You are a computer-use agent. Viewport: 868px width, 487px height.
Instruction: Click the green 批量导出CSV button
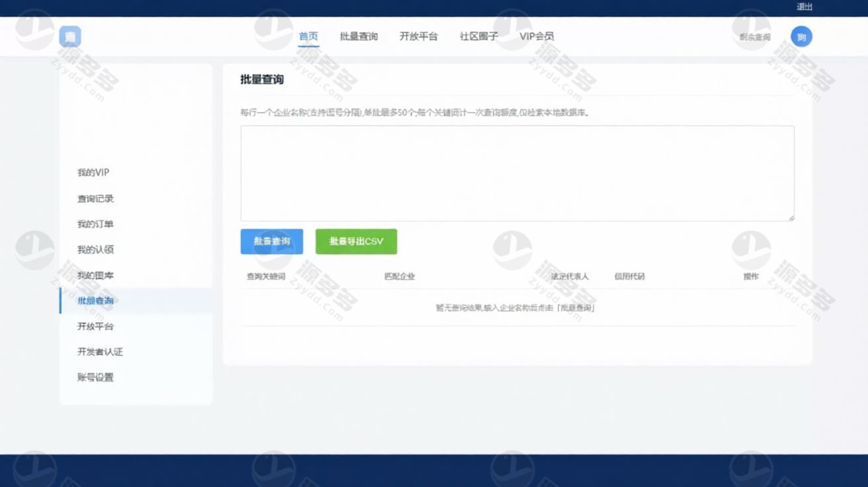click(356, 242)
